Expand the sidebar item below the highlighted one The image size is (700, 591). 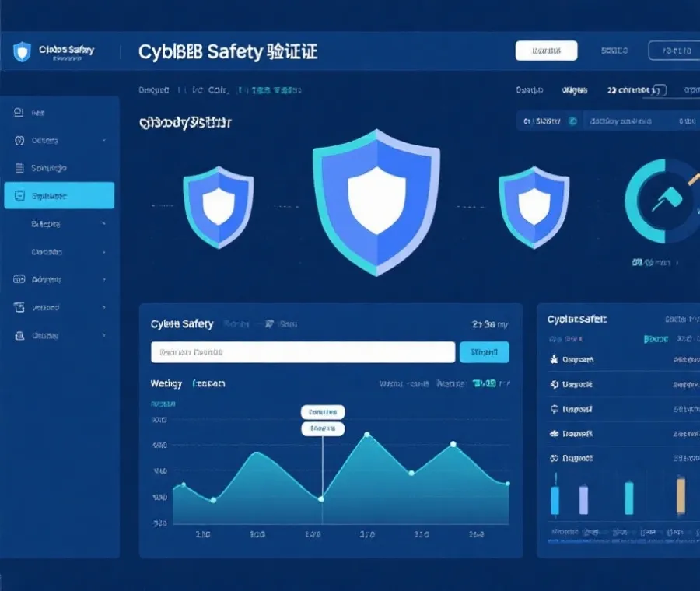103,224
